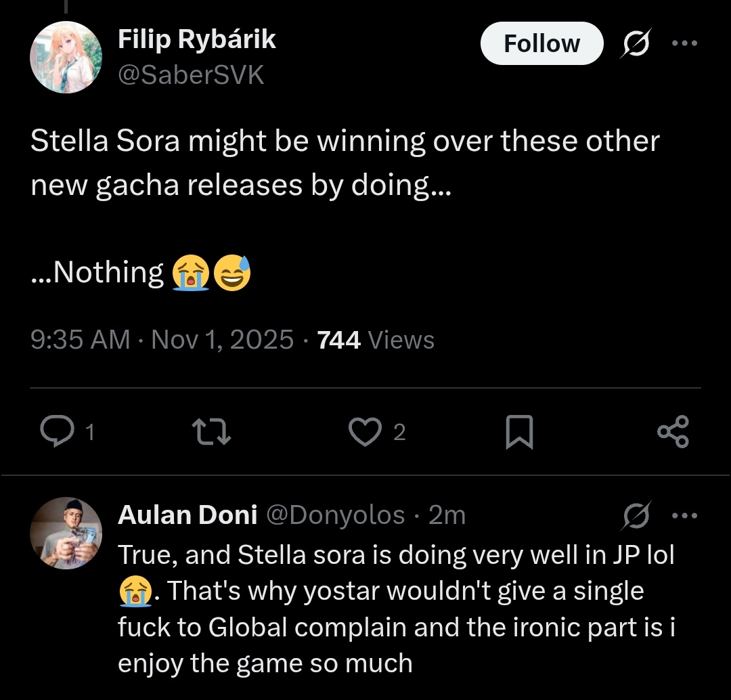This screenshot has width=731, height=700.
Task: Like Filip Rybárik's tweet
Action: [x=365, y=432]
